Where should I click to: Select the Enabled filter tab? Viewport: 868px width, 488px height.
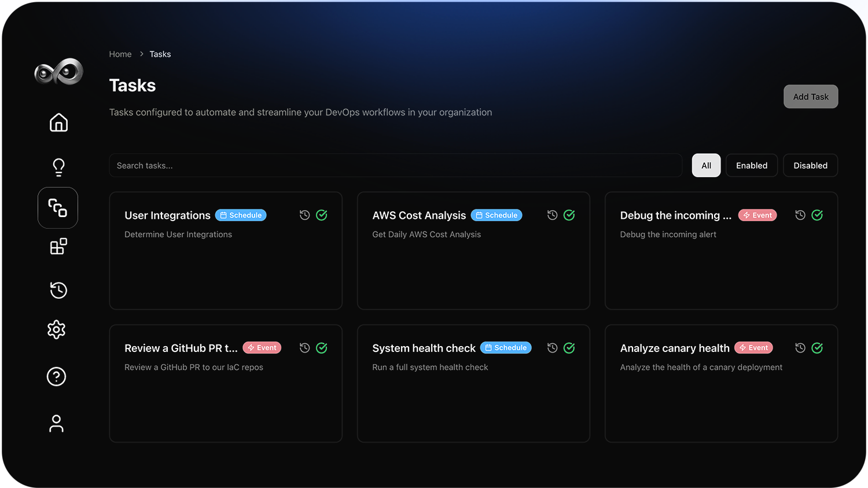(752, 166)
